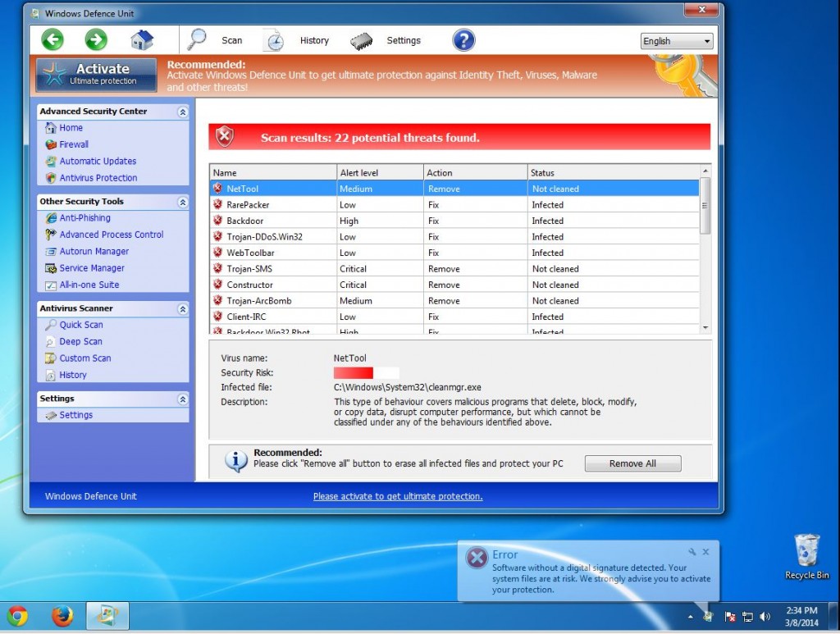This screenshot has width=840, height=634.
Task: Open Scan via the magnifier icon
Action: [x=198, y=39]
